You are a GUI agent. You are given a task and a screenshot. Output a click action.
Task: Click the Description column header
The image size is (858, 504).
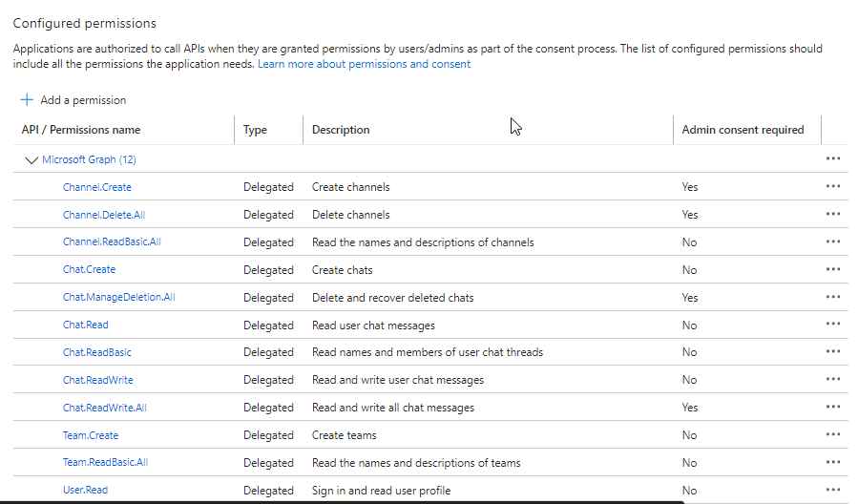(x=341, y=130)
